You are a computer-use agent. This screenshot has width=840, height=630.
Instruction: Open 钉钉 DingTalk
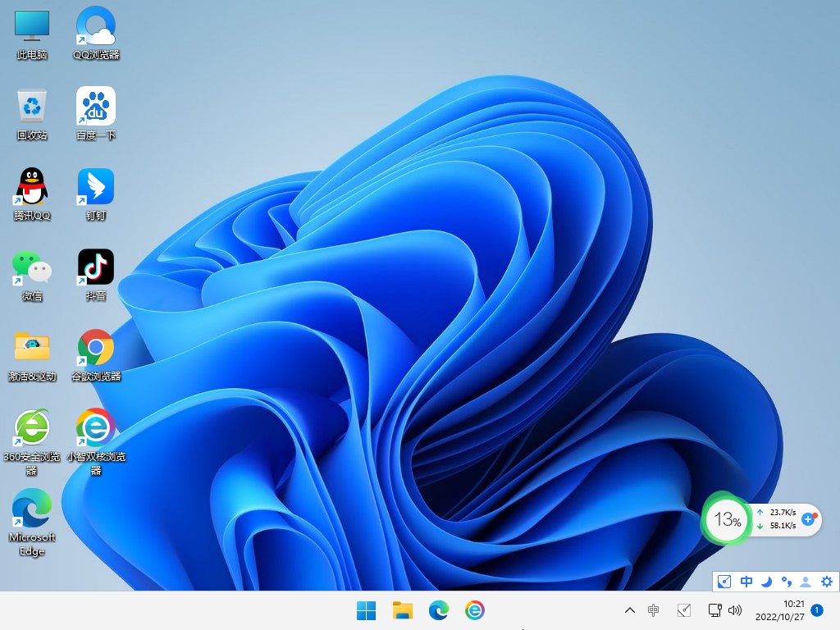click(95, 191)
